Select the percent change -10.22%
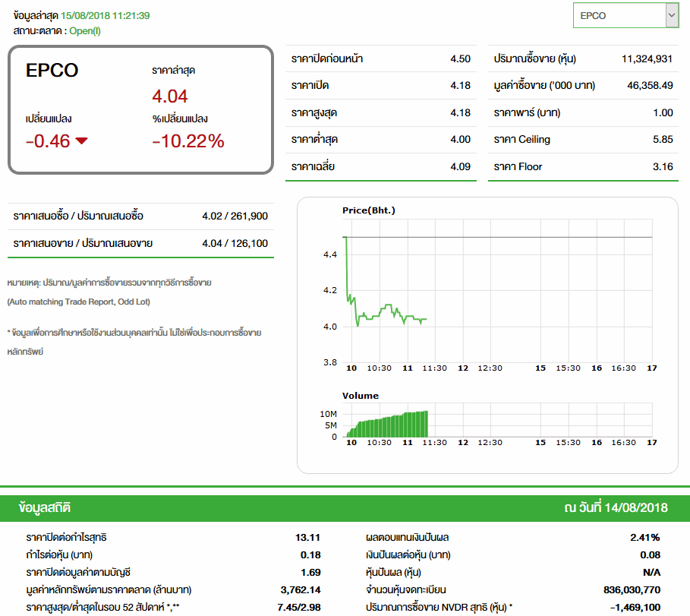The width and height of the screenshot is (690, 616). tap(188, 141)
